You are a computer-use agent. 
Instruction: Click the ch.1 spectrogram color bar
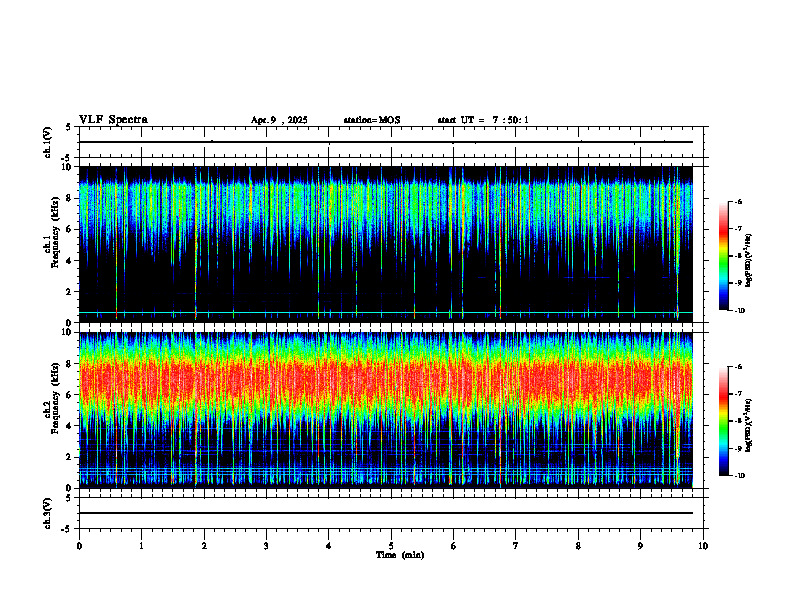pyautogui.click(x=723, y=256)
